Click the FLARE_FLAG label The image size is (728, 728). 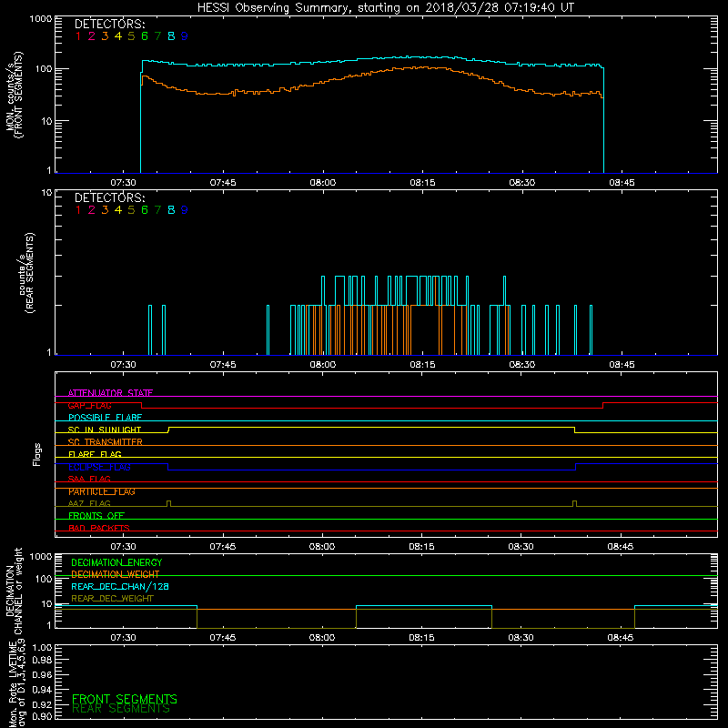95,454
